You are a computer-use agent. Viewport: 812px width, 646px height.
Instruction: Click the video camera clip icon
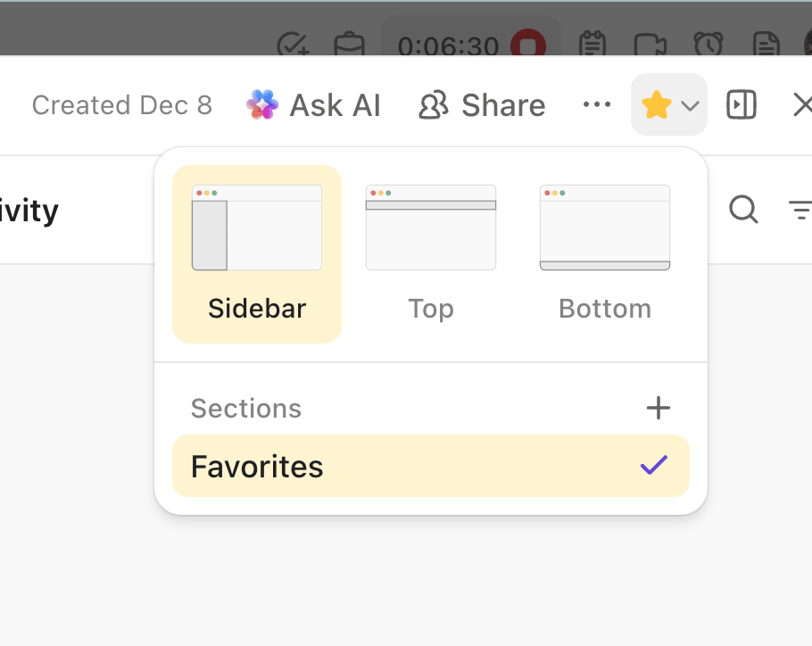pyautogui.click(x=649, y=45)
